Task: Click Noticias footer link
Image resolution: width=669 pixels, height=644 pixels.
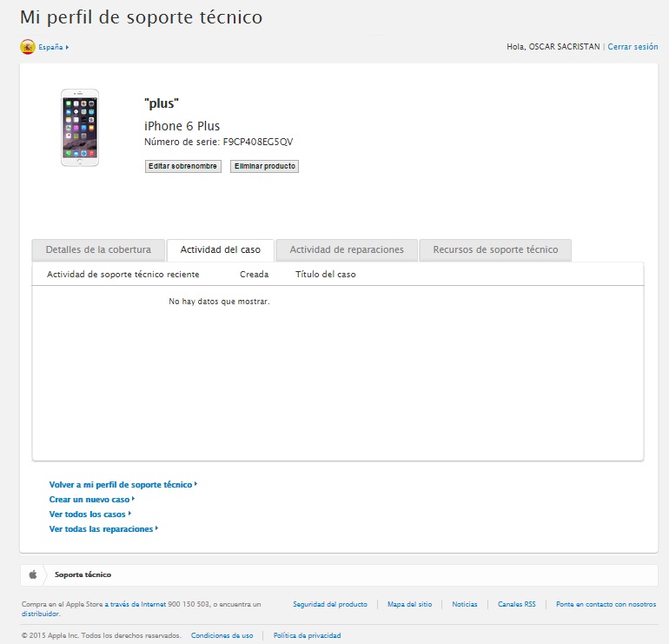Action: tap(465, 604)
